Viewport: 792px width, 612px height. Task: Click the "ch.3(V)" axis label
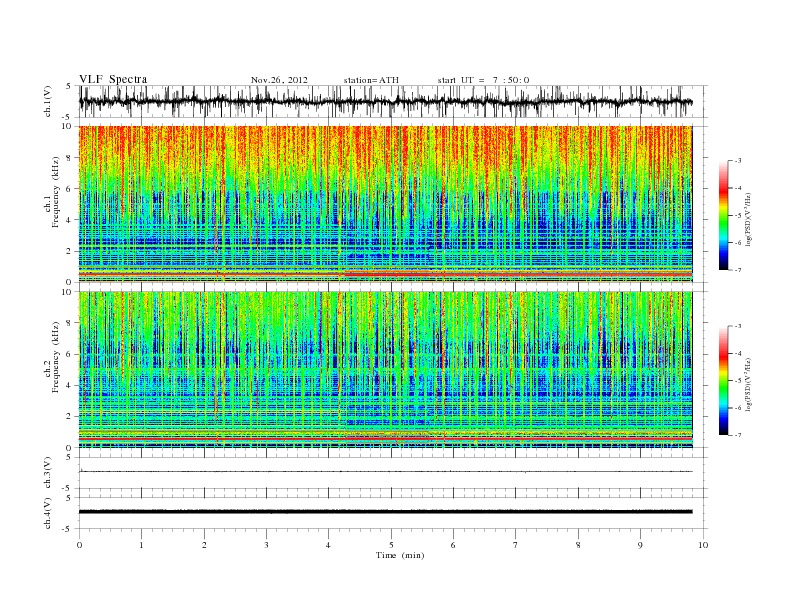(47, 473)
